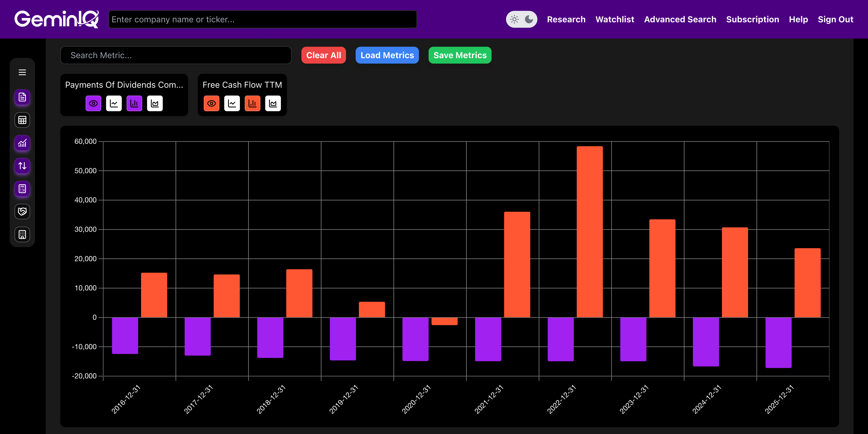Click the 2022-12-31 orange Free Cash Flow bar

[x=589, y=232]
